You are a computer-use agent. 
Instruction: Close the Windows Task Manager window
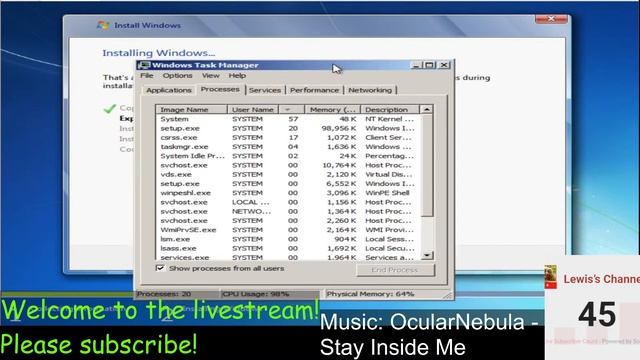click(444, 65)
